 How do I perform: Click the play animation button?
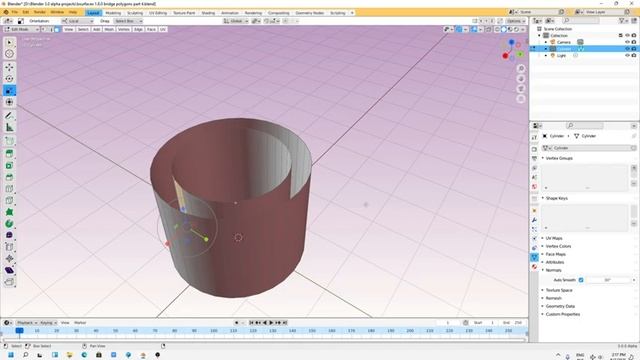[x=271, y=323]
